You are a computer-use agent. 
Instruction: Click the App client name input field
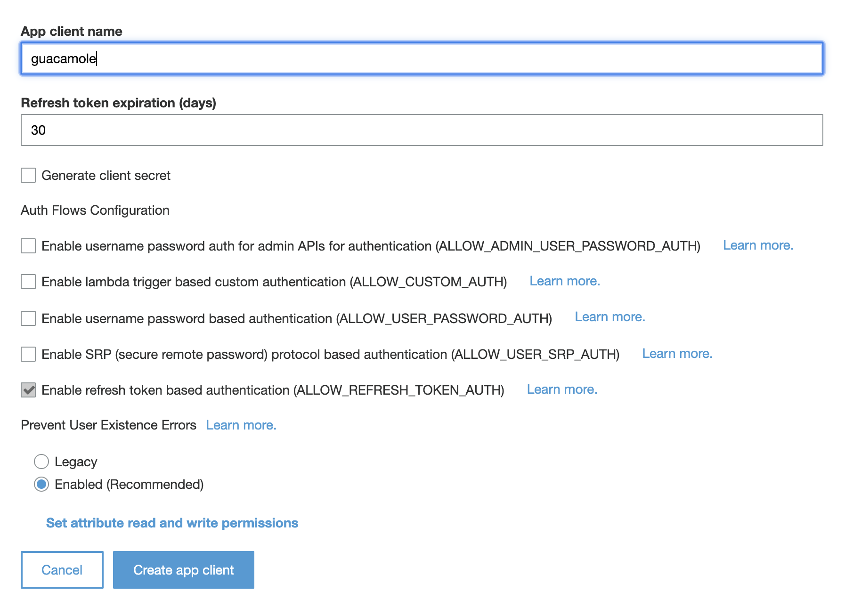point(422,58)
